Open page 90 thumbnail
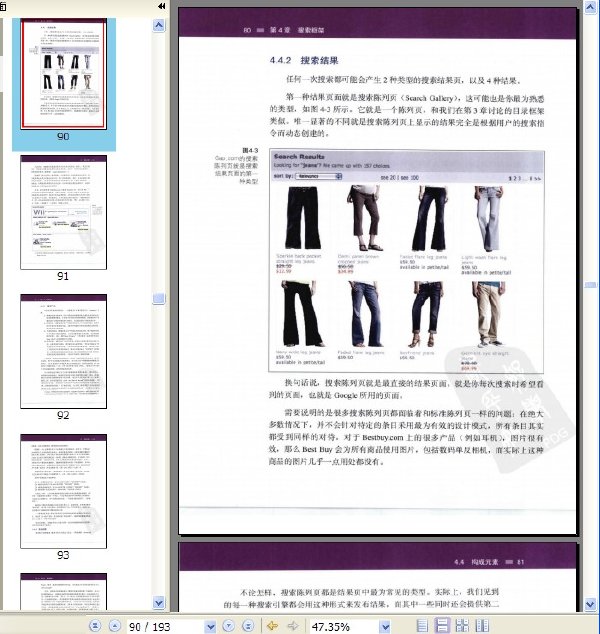Image resolution: width=600 pixels, height=634 pixels. pos(63,75)
